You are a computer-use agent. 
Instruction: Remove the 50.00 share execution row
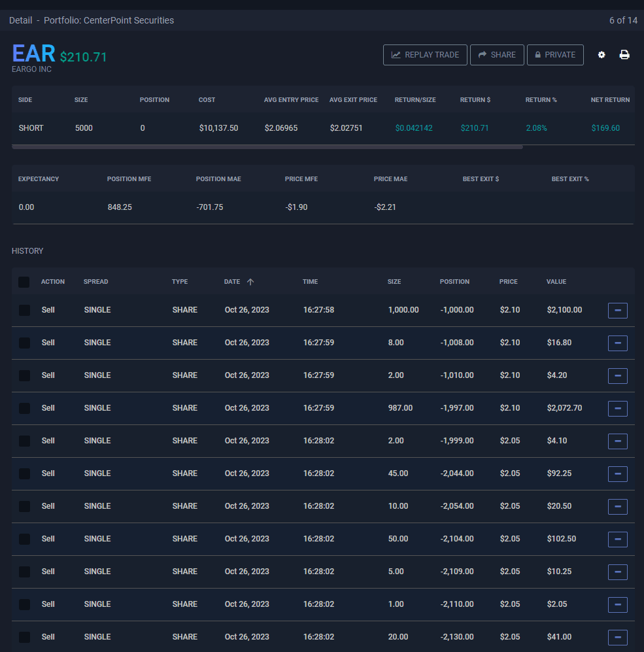(x=617, y=540)
